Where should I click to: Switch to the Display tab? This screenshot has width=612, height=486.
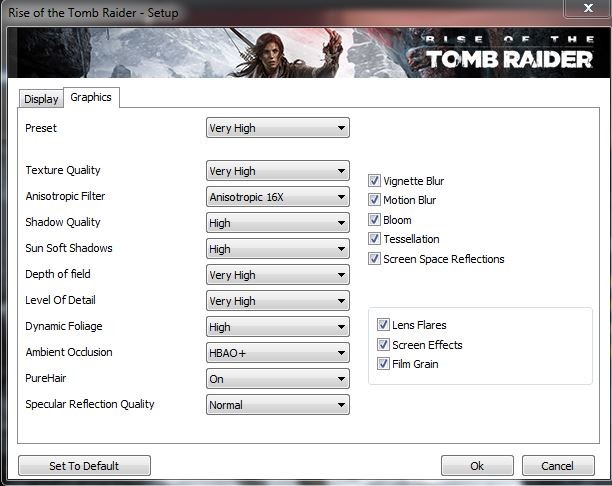pos(41,99)
